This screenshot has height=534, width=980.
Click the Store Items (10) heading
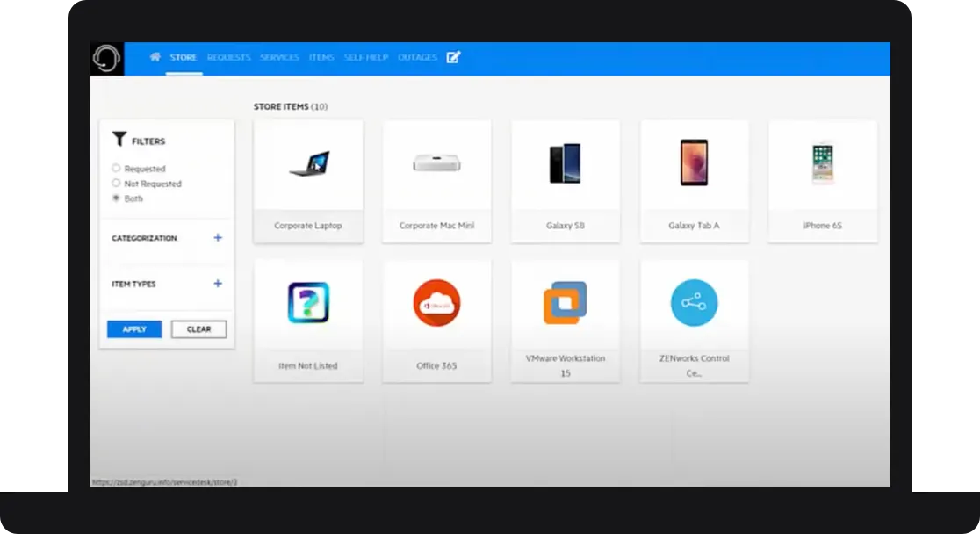(x=291, y=107)
